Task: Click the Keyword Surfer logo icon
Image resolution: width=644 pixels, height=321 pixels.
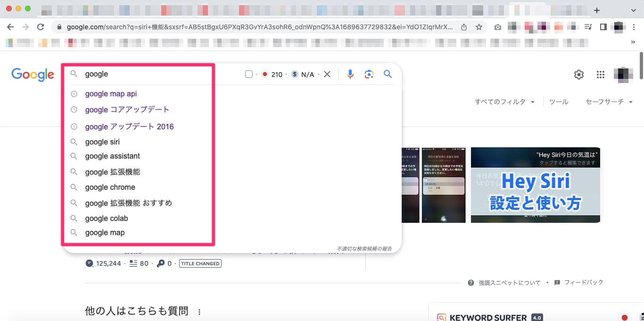Action: pyautogui.click(x=441, y=318)
